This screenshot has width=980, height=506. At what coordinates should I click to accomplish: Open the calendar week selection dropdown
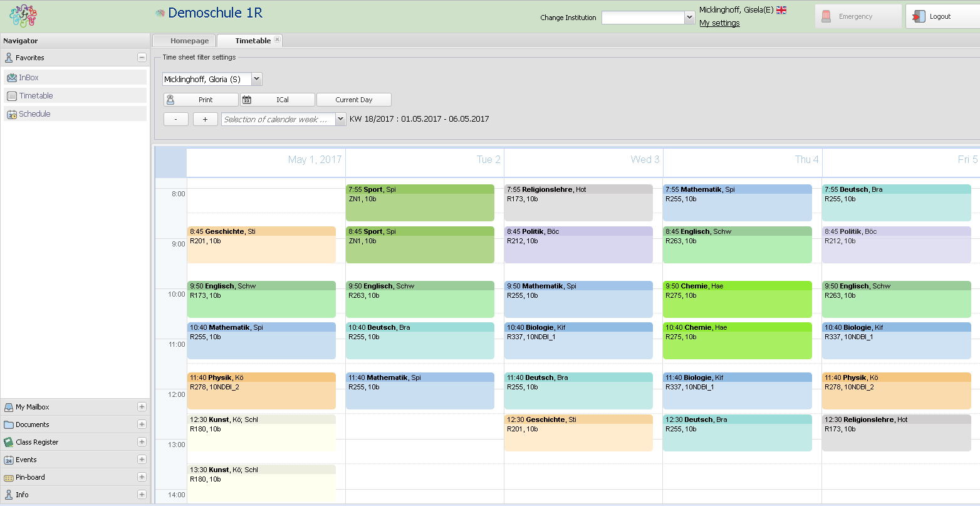(340, 119)
